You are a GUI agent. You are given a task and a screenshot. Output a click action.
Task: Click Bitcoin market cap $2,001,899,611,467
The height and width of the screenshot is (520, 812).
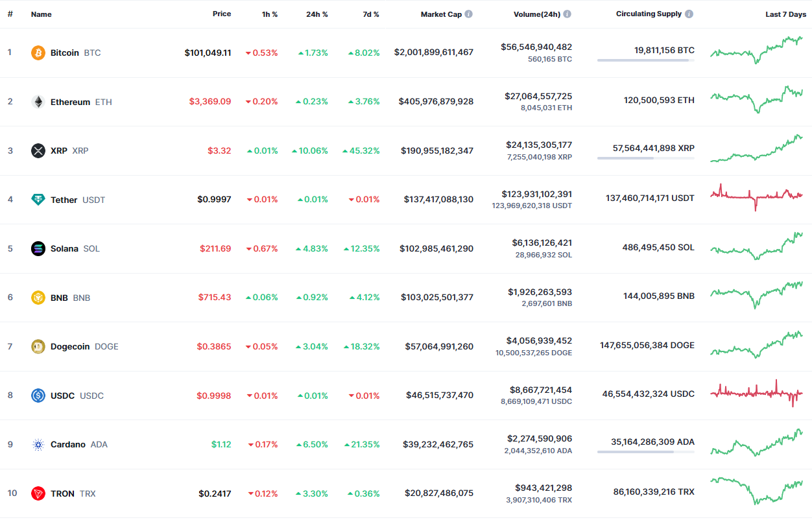[434, 53]
